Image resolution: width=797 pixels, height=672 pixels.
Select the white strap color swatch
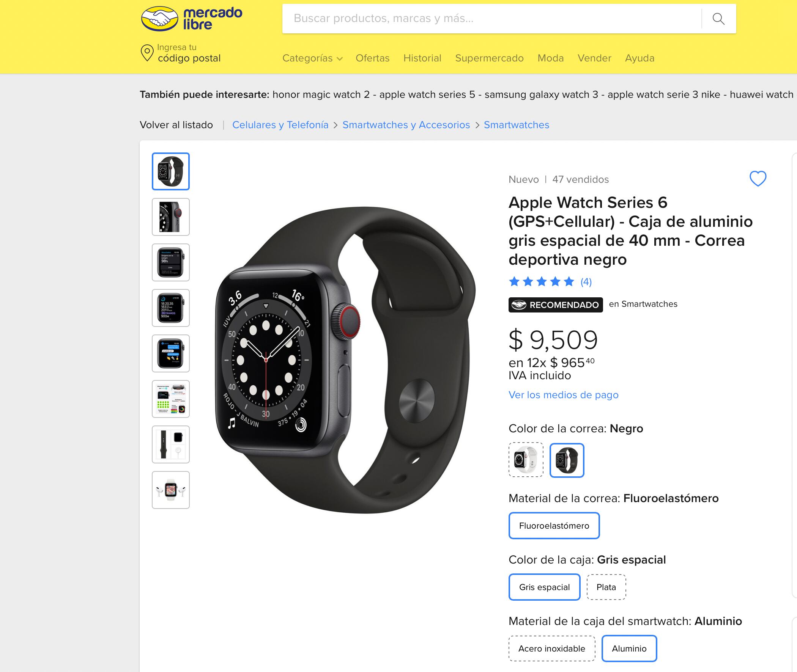[526, 460]
